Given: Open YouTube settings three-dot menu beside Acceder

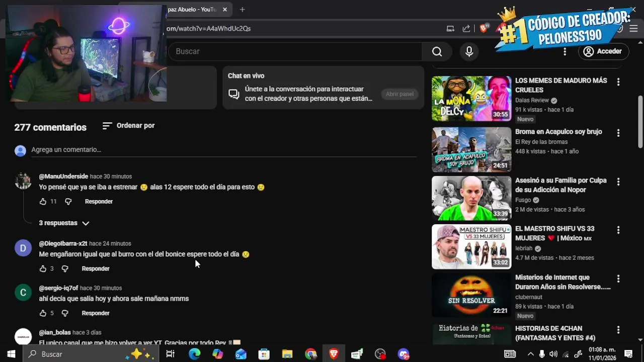Looking at the screenshot, I should (x=565, y=51).
